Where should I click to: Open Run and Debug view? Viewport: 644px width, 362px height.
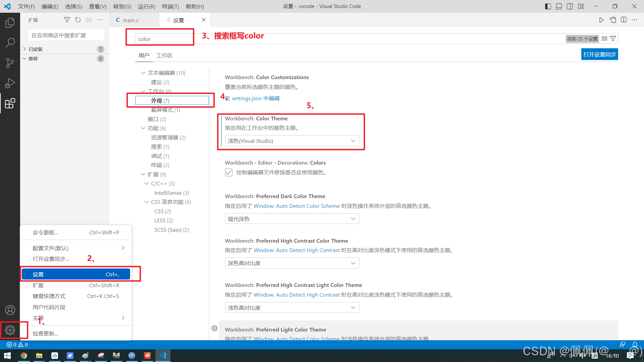(10, 83)
